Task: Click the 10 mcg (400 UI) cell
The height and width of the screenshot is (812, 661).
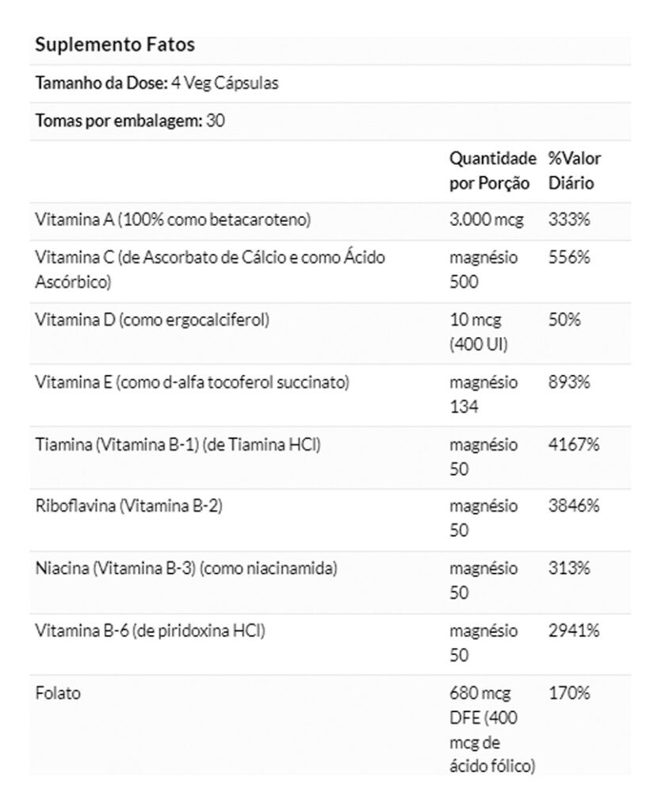Action: coord(478,332)
